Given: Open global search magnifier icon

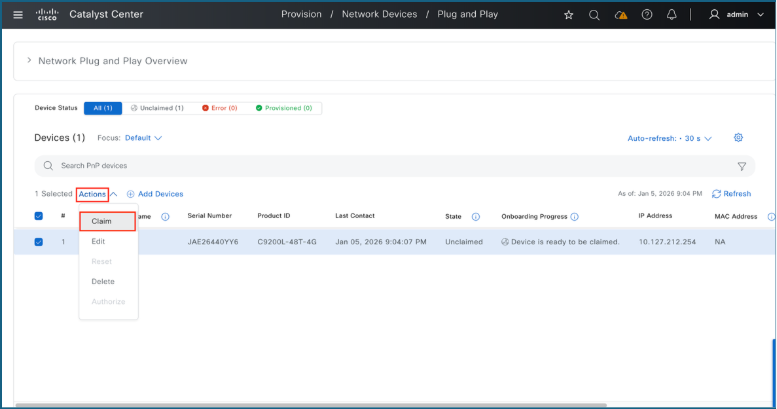Looking at the screenshot, I should [594, 15].
